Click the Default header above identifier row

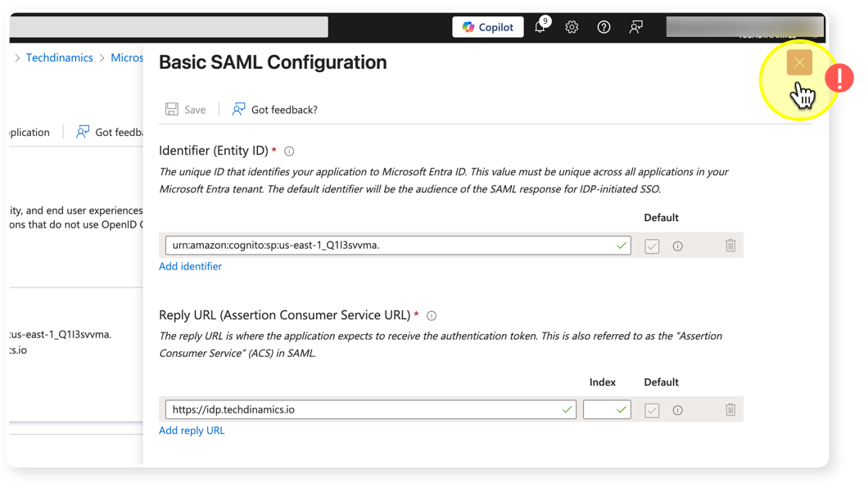click(x=661, y=218)
